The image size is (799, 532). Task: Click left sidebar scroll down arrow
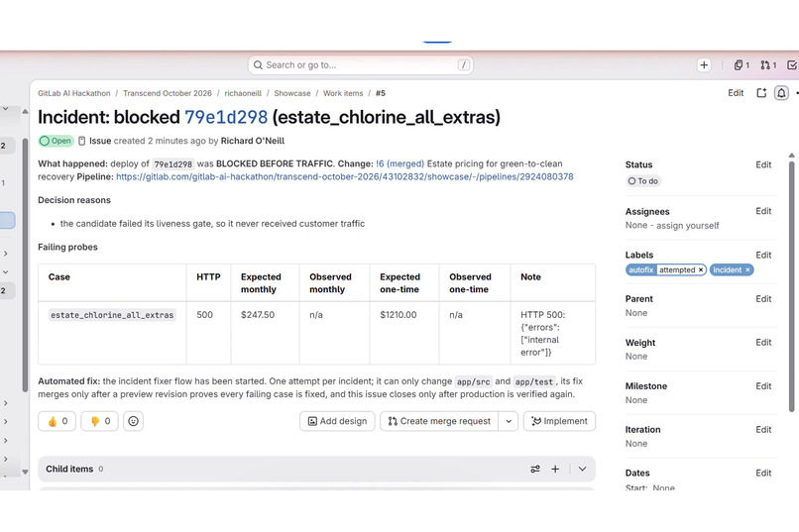25,472
